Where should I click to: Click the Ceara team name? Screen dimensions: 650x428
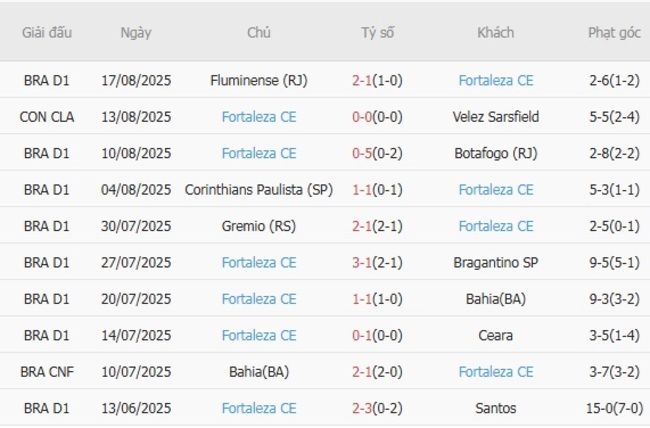[496, 335]
